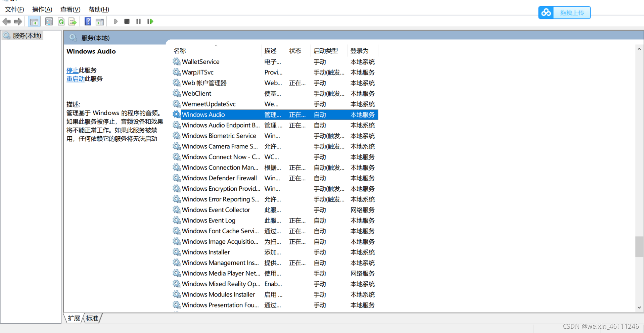This screenshot has width=644, height=333.
Task: Select 服务(本地) in the left tree
Action: pyautogui.click(x=27, y=36)
